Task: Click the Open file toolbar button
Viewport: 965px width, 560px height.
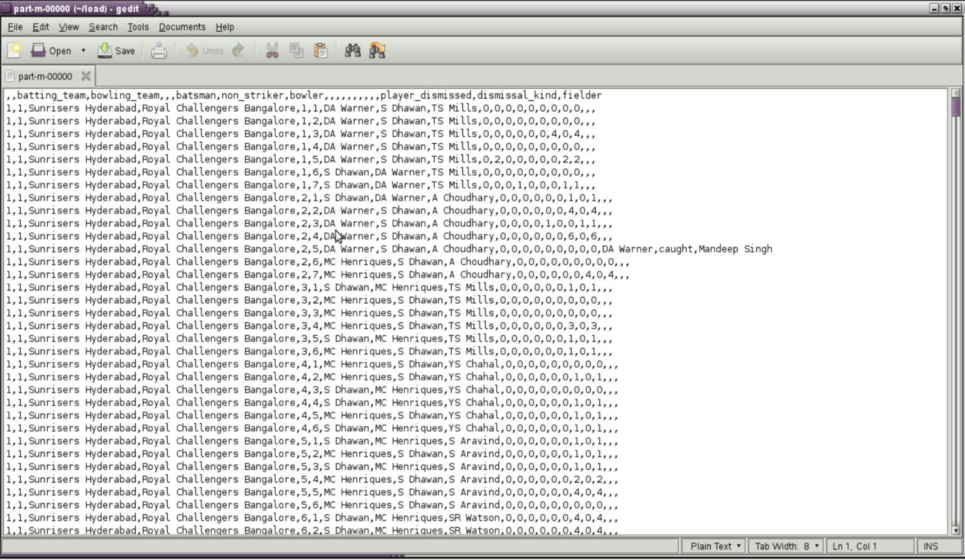Action: click(x=52, y=50)
